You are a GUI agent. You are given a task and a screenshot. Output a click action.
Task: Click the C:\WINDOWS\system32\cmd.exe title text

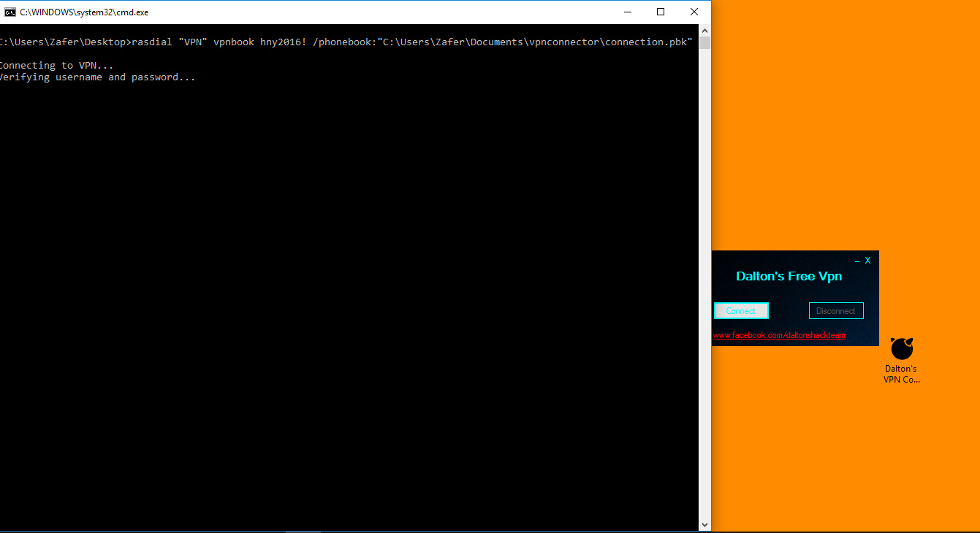click(84, 12)
